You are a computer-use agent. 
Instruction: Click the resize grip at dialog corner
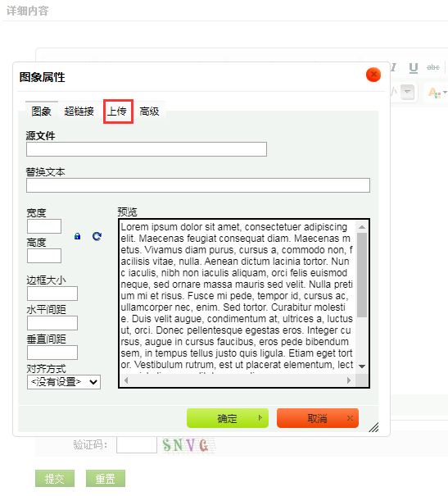point(373,427)
